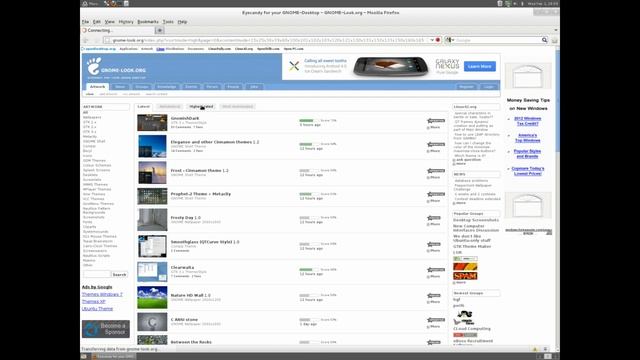Screen dimensions: 640x360
Task: Open the File menu in Firefox
Action: click(85, 22)
